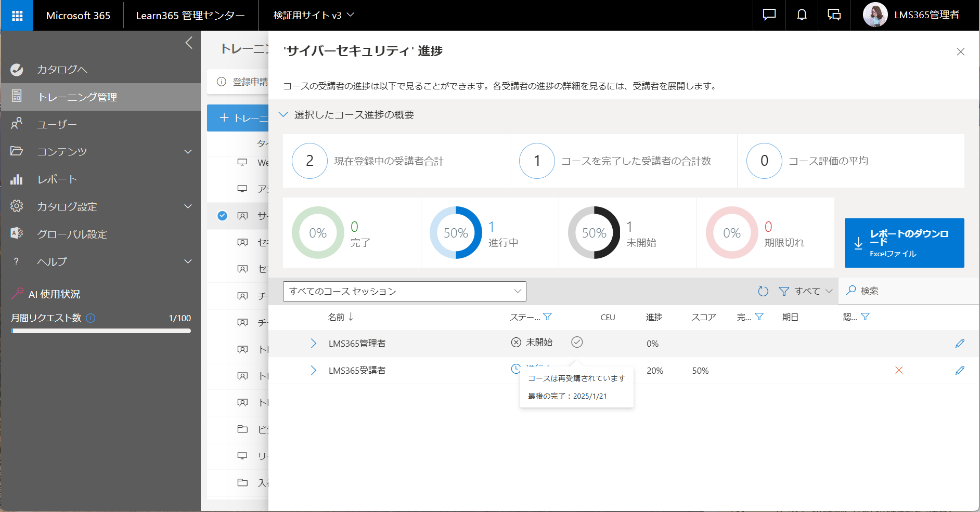Open the レポート menu in sidebar

click(57, 179)
